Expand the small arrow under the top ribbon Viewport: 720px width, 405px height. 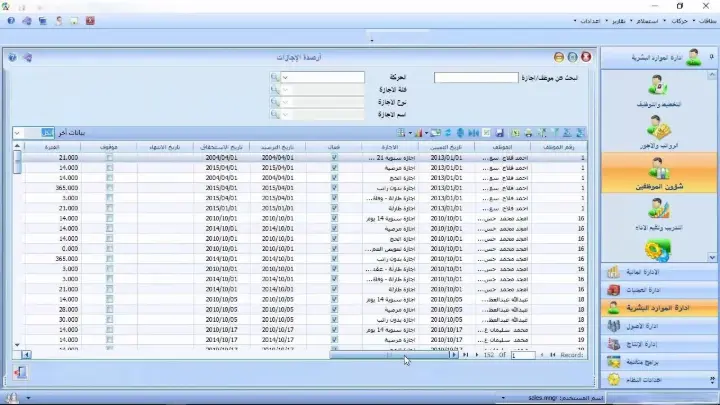(x=371, y=40)
